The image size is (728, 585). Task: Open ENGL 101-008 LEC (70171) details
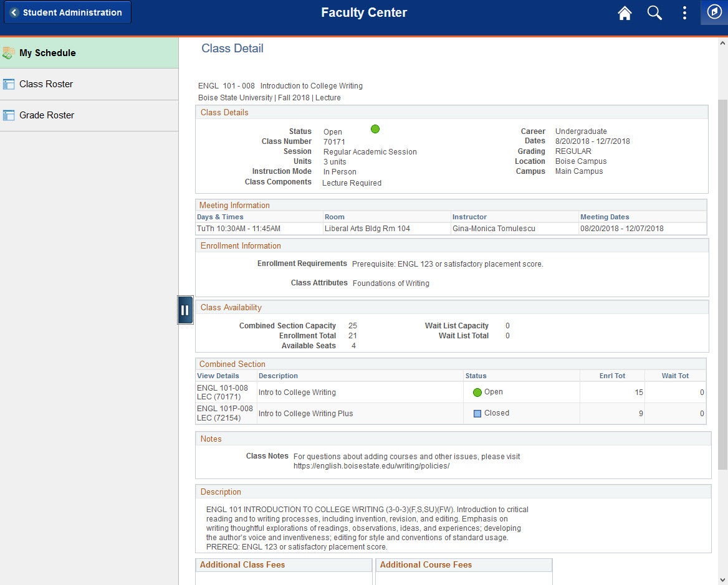tap(223, 392)
